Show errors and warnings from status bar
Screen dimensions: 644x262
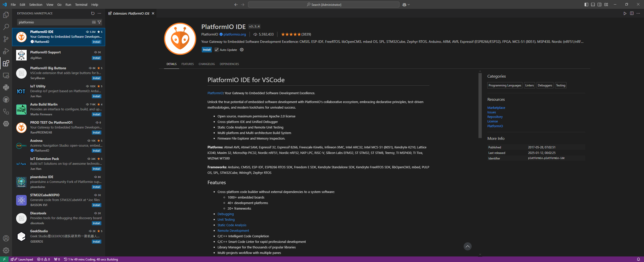tap(44, 259)
